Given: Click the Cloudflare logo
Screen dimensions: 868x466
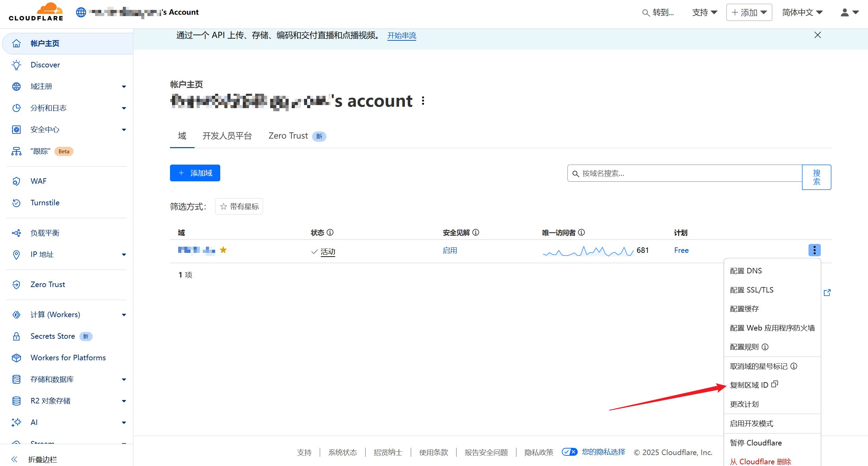Looking at the screenshot, I should point(36,12).
